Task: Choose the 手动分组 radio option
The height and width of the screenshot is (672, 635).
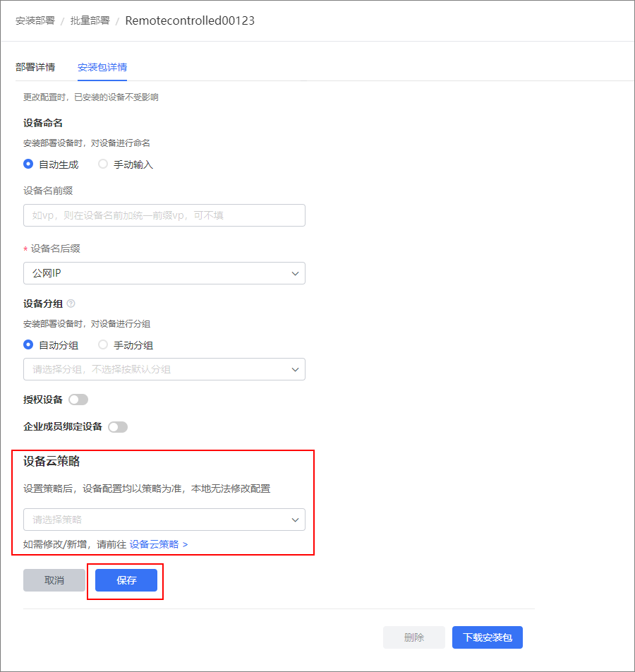Action: (x=103, y=345)
